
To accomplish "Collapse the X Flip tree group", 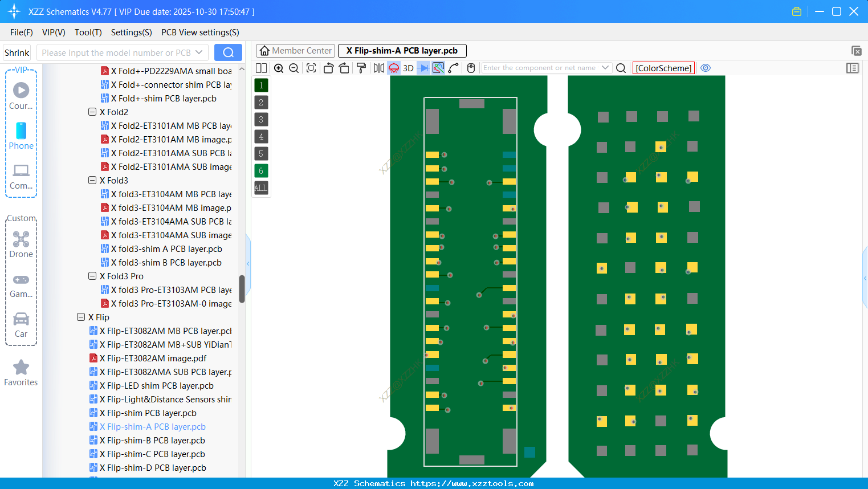I will tap(81, 317).
